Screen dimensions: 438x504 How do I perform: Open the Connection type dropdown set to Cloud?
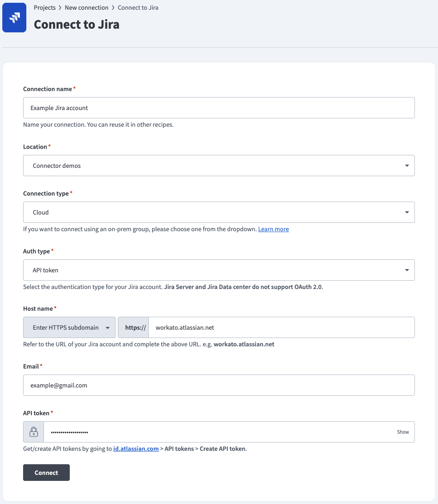pos(219,212)
